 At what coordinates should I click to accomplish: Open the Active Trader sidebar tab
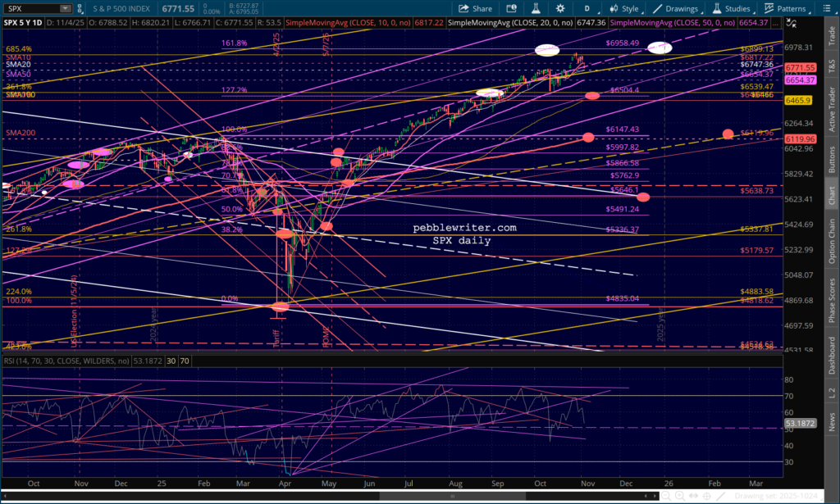[x=832, y=109]
